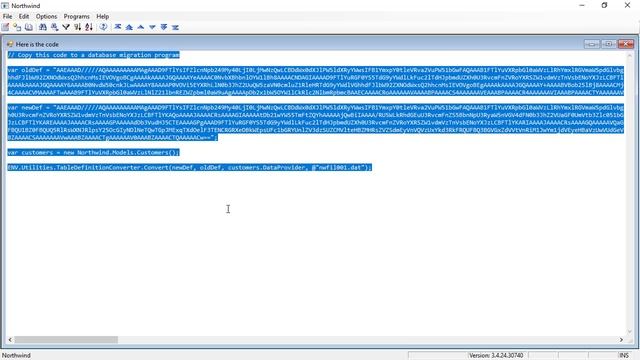Screen dimensions: 640x360
Task: Click the next row down arrow icon
Action: (x=152, y=27)
